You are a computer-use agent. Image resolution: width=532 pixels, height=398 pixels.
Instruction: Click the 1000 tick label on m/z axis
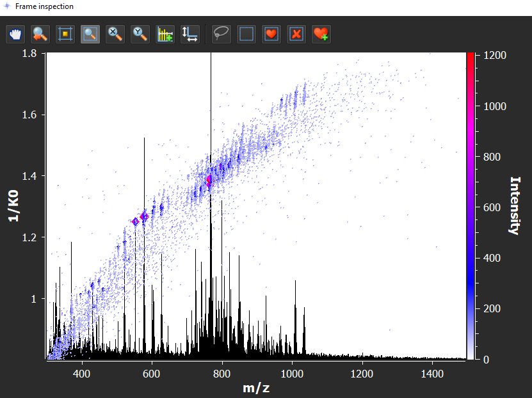click(292, 374)
